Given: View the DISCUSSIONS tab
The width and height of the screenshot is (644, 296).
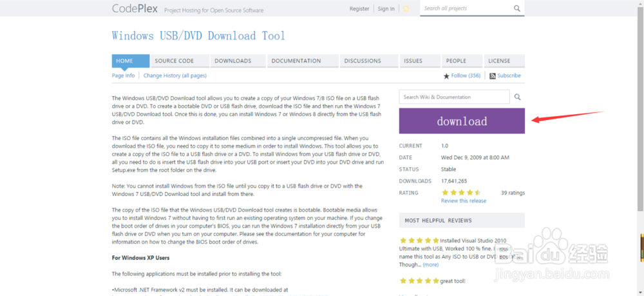Looking at the screenshot, I should coord(369,61).
